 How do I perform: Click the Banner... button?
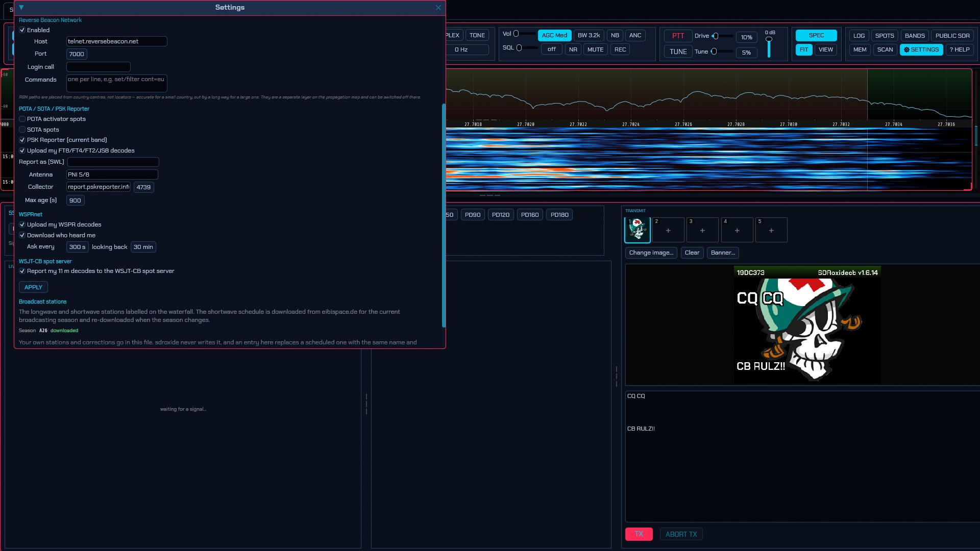tap(723, 253)
